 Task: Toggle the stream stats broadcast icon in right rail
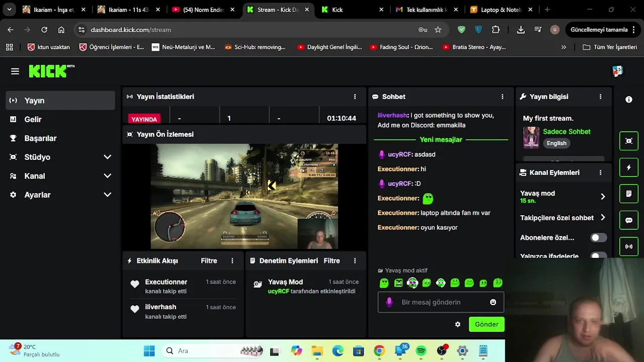coord(629,246)
